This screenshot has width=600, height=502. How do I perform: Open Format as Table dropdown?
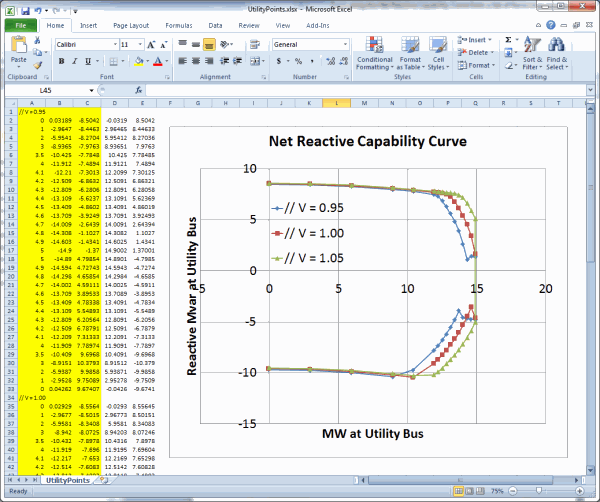pyautogui.click(x=410, y=53)
